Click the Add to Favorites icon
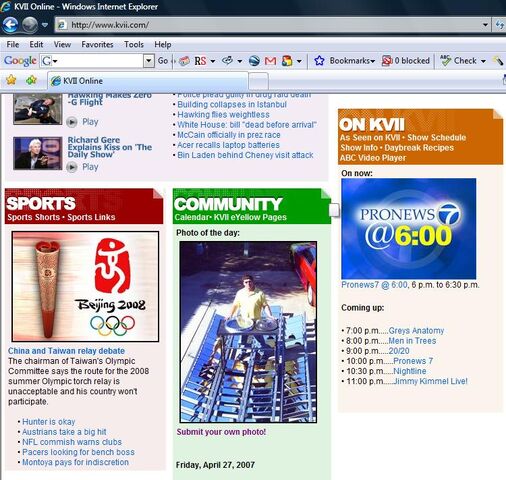 [x=31, y=80]
